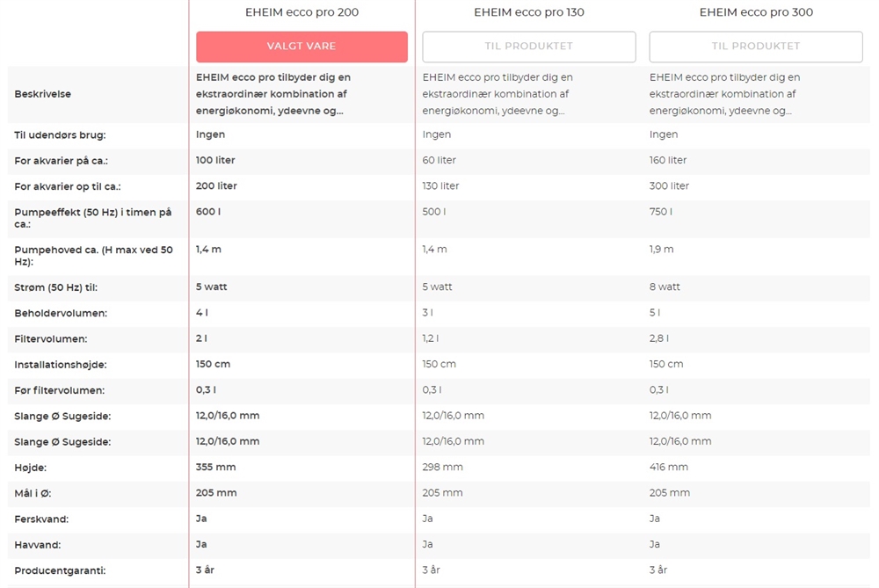Click the EHEIM ecco pro 200 title
Screen dimensions: 879x588
click(x=301, y=12)
